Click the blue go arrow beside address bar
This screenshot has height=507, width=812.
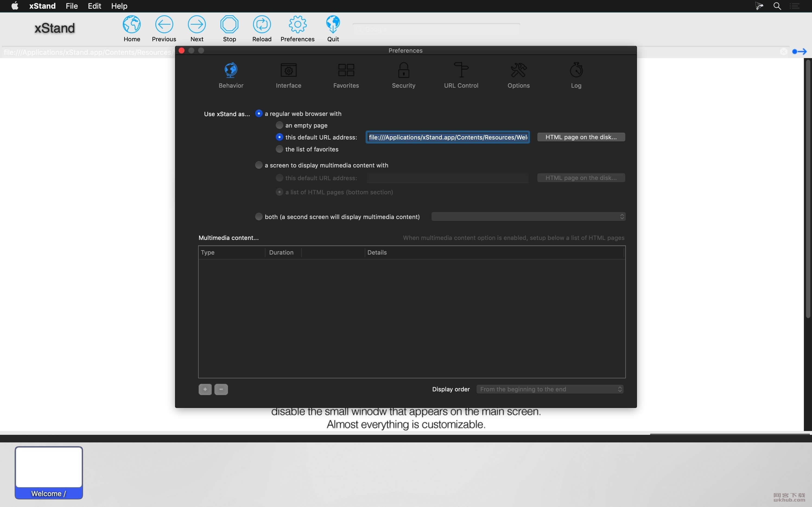point(799,52)
